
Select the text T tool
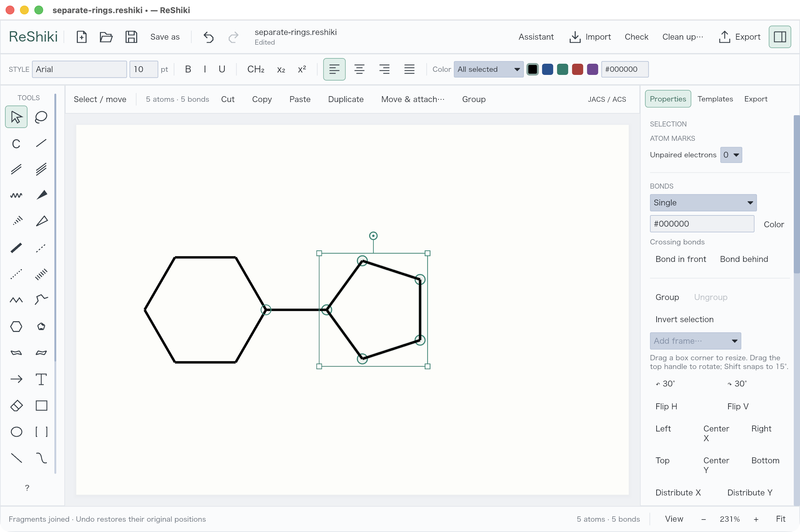(x=41, y=379)
